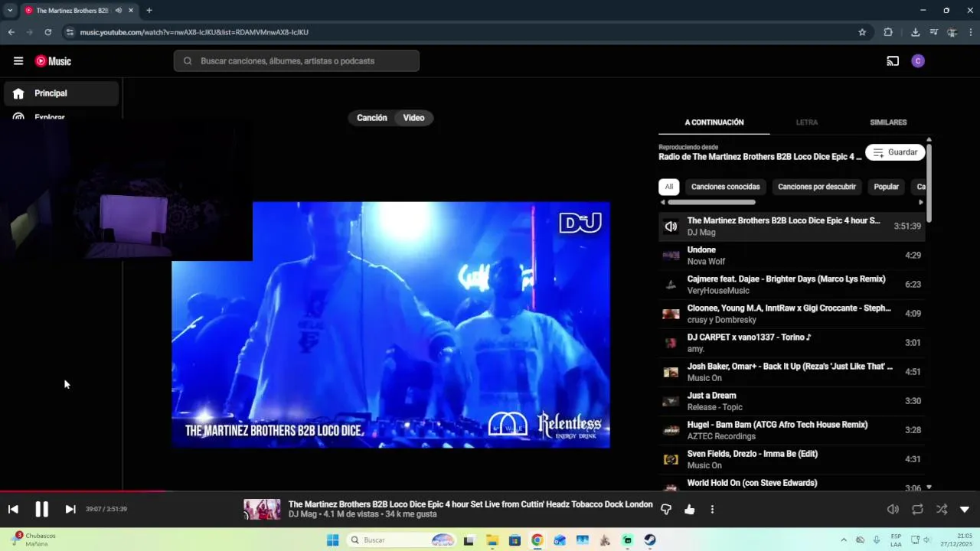Image resolution: width=980 pixels, height=551 pixels.
Task: Click the YouTube Music logo
Action: (53, 61)
